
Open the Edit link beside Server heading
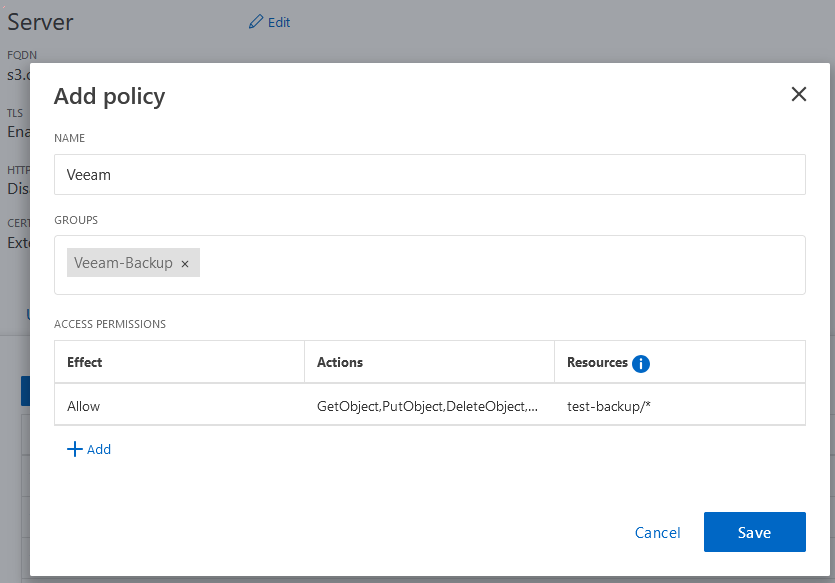(269, 22)
